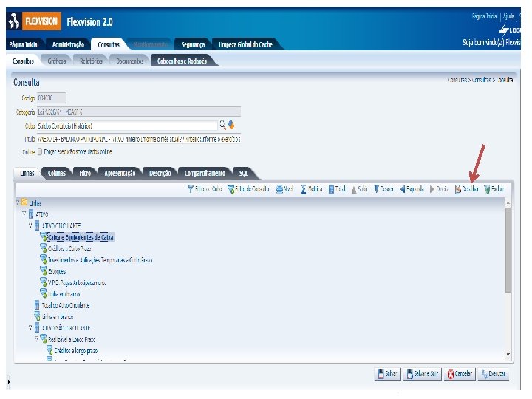Click the Total toolbar icon
Viewport: 532px width, 399px height.
pyautogui.click(x=331, y=189)
